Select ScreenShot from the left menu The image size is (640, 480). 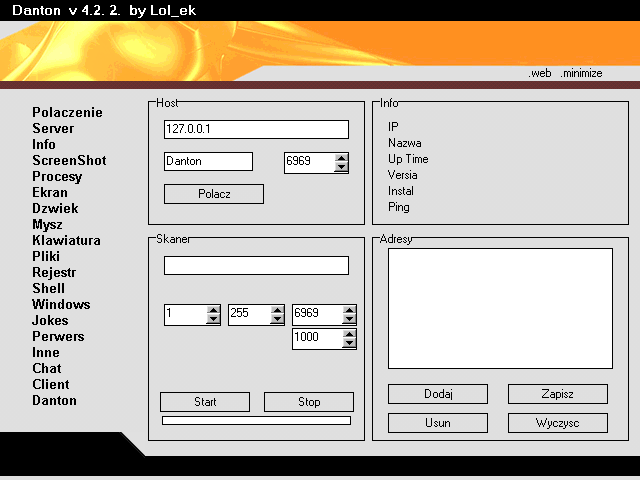68,161
